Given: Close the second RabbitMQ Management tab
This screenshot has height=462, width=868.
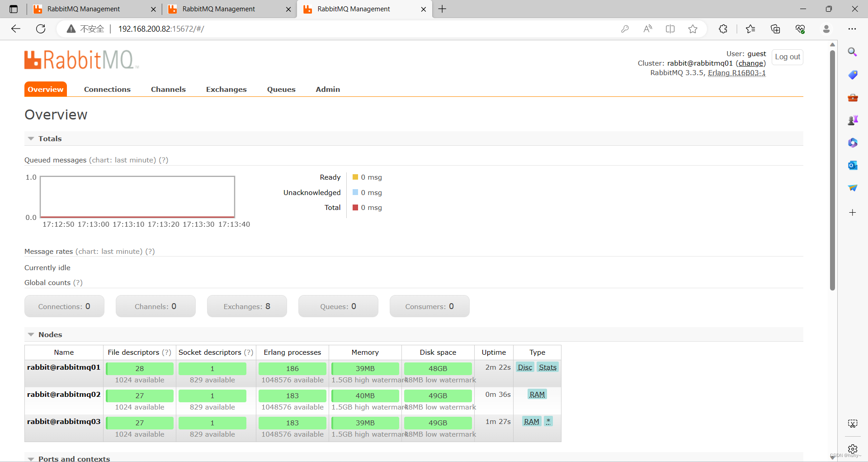Looking at the screenshot, I should tap(288, 9).
